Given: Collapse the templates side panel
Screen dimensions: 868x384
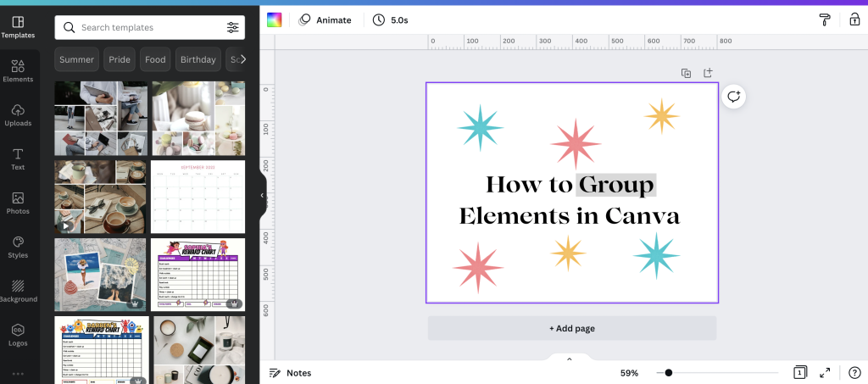Looking at the screenshot, I should tap(263, 195).
